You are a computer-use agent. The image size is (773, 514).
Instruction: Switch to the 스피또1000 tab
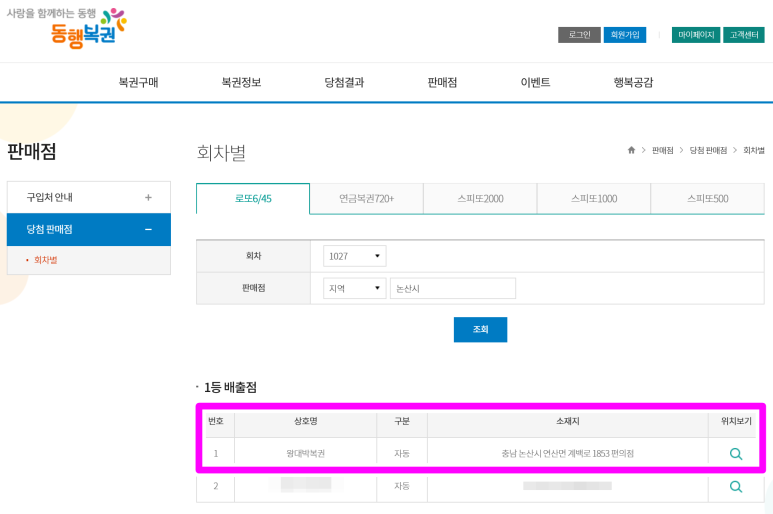594,199
